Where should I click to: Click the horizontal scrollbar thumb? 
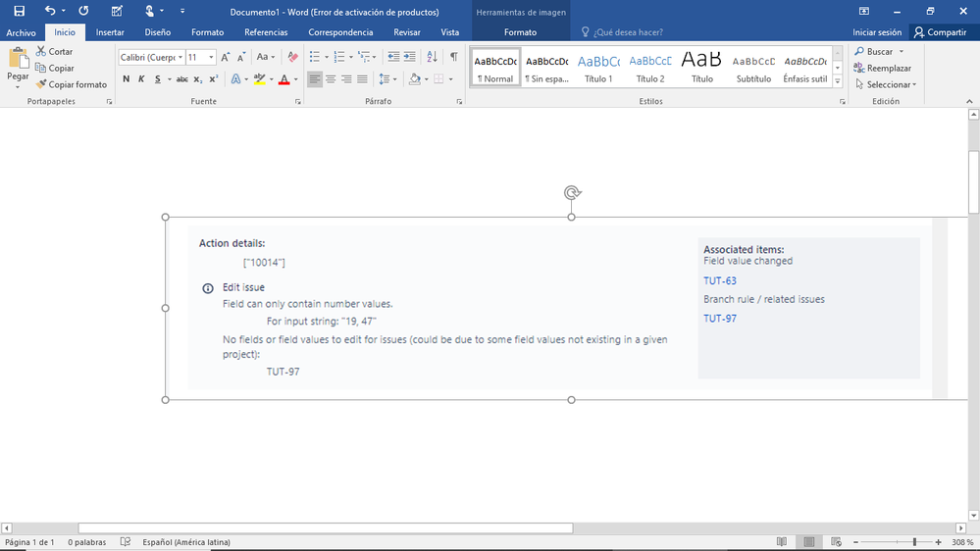326,527
